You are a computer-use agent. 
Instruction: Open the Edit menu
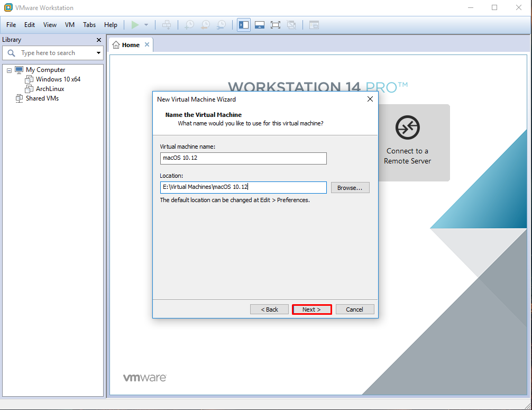pos(30,25)
